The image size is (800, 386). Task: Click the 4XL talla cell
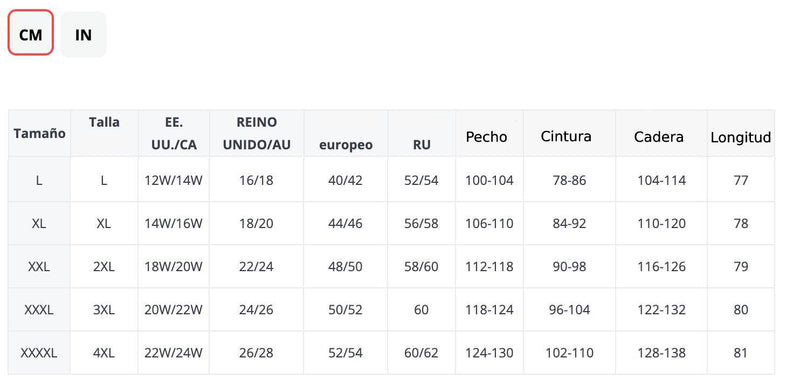[104, 353]
